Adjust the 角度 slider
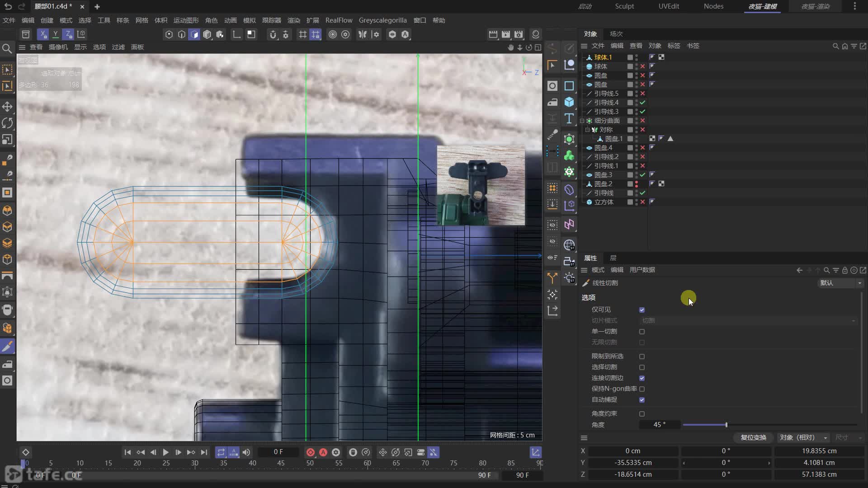The height and width of the screenshot is (488, 868). tap(770, 425)
